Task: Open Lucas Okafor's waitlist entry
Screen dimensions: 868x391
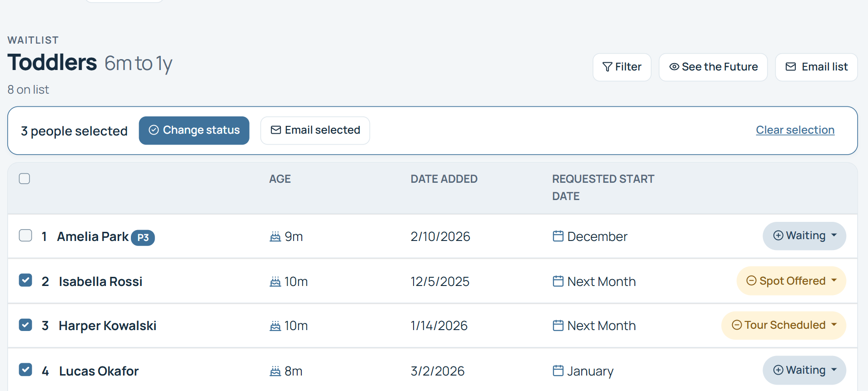Action: [99, 371]
